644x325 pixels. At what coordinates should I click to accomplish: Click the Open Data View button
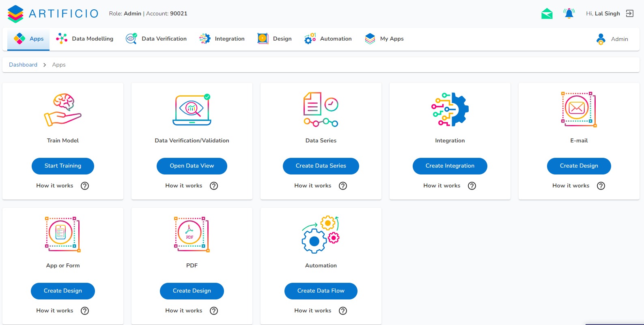click(192, 166)
